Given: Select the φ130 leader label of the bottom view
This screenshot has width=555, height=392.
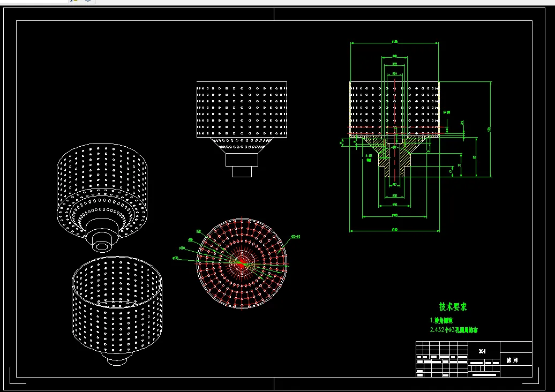Looking at the screenshot, I should coord(176,258).
